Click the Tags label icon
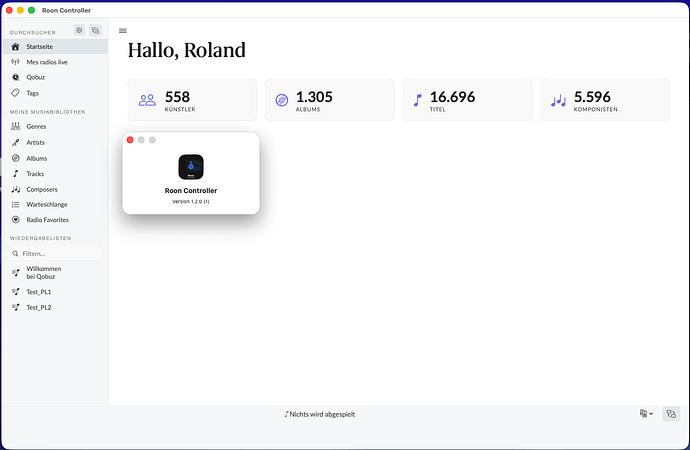 [15, 93]
